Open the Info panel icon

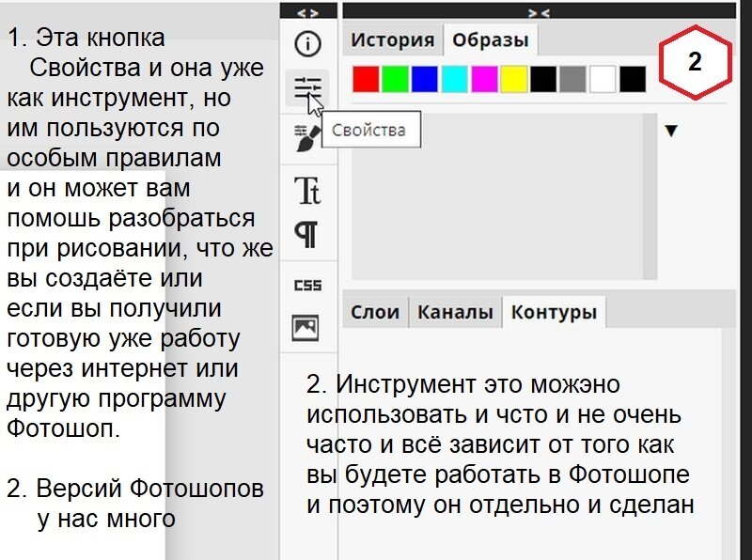[307, 44]
